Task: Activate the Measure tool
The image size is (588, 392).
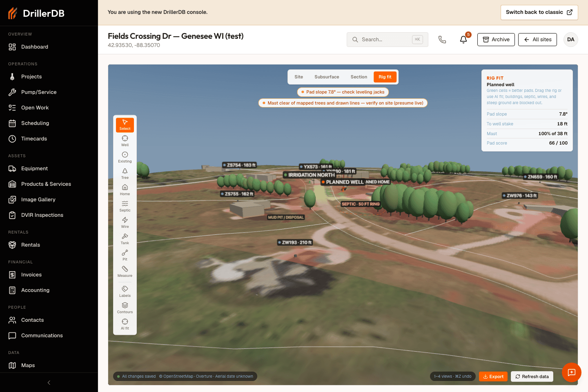Action: tap(125, 272)
